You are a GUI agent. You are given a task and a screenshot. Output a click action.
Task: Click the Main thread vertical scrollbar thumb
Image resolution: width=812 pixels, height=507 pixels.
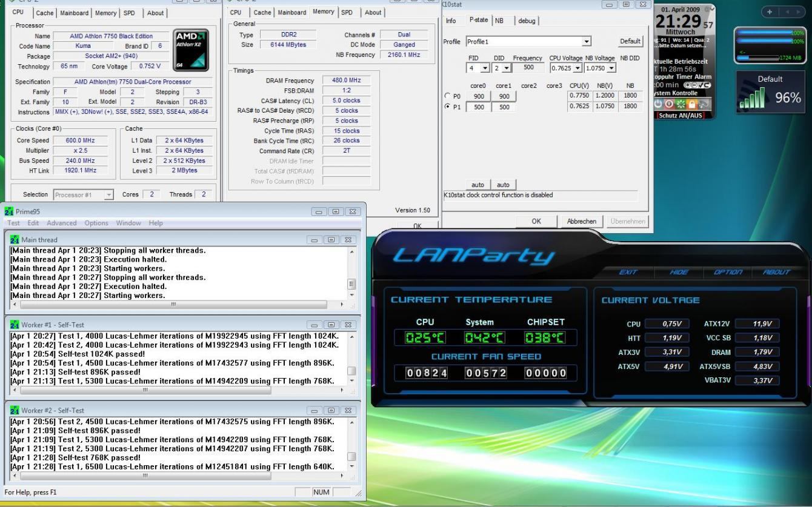[351, 283]
